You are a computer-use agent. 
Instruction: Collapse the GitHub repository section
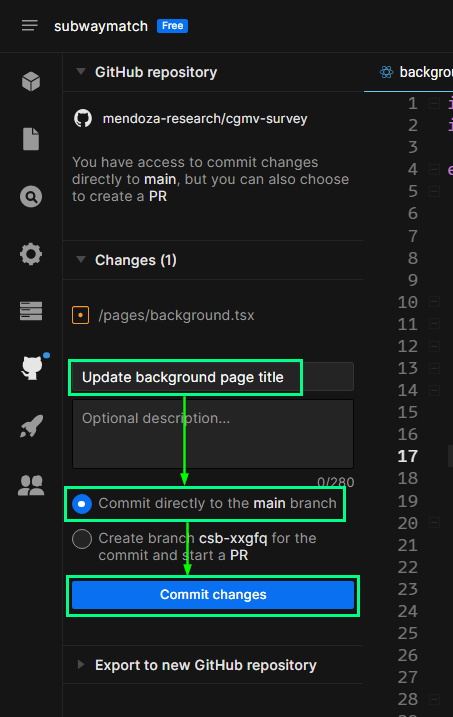(81, 71)
